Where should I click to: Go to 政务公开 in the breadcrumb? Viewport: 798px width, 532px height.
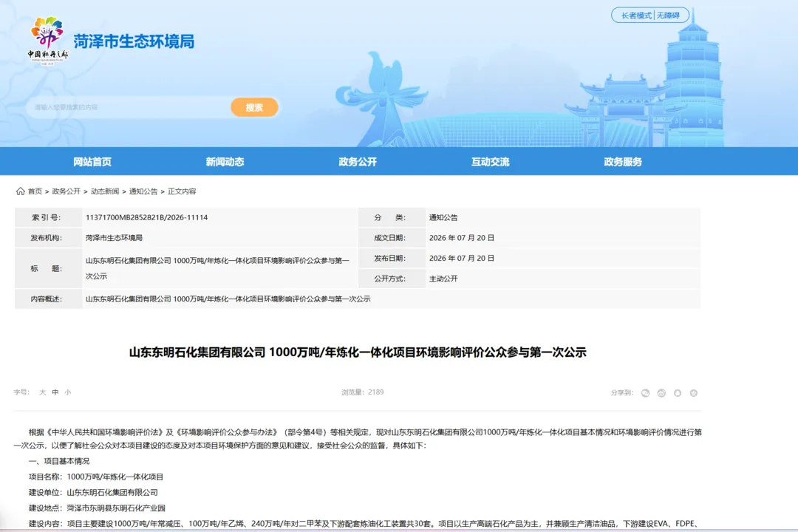pyautogui.click(x=66, y=191)
